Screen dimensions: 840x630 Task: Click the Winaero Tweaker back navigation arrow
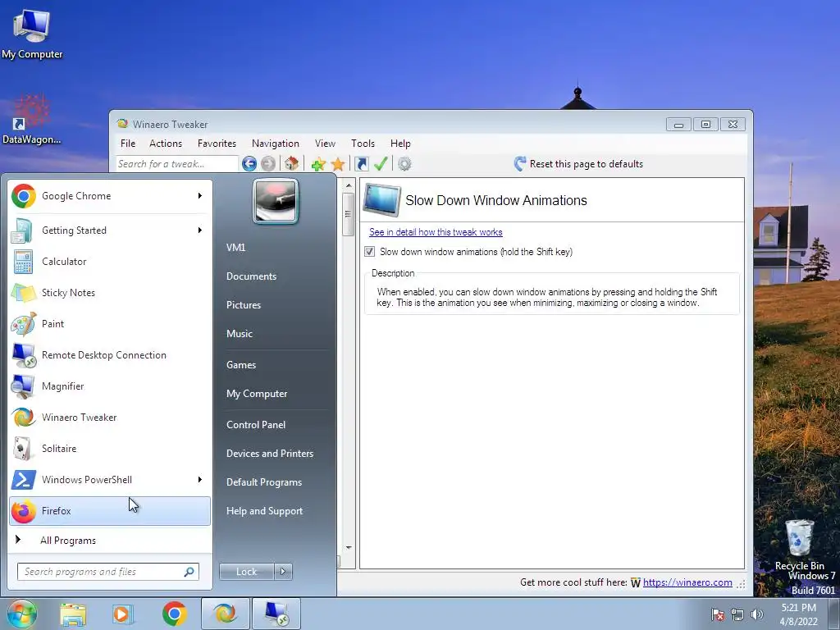pos(249,164)
